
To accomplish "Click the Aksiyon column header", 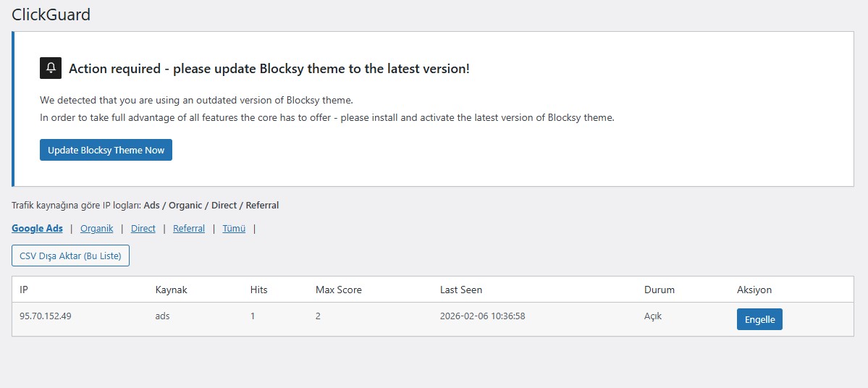I will [754, 290].
